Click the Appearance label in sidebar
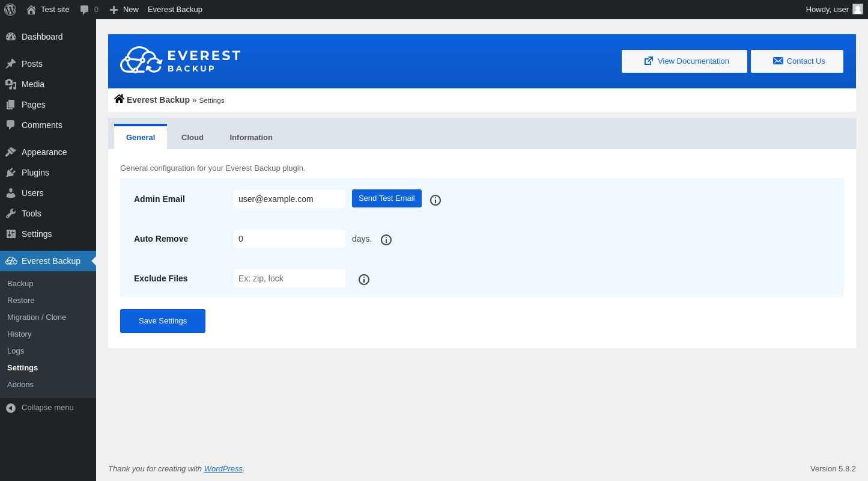 pos(44,152)
